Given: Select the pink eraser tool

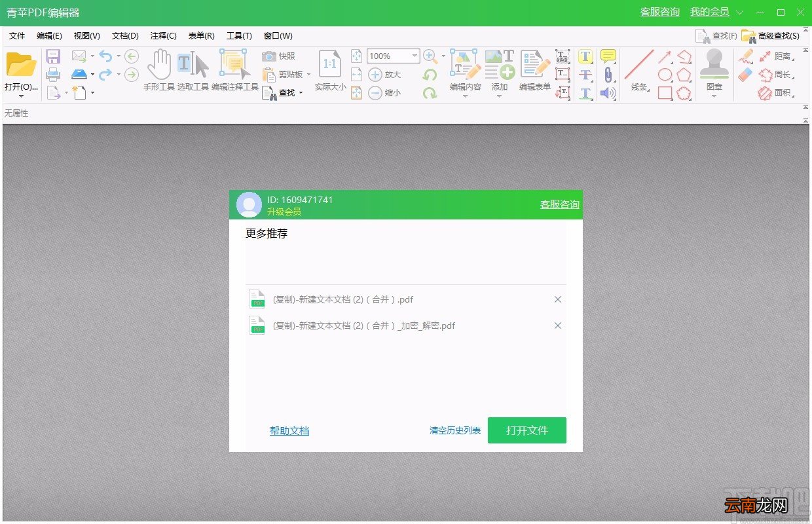Looking at the screenshot, I should 745,75.
